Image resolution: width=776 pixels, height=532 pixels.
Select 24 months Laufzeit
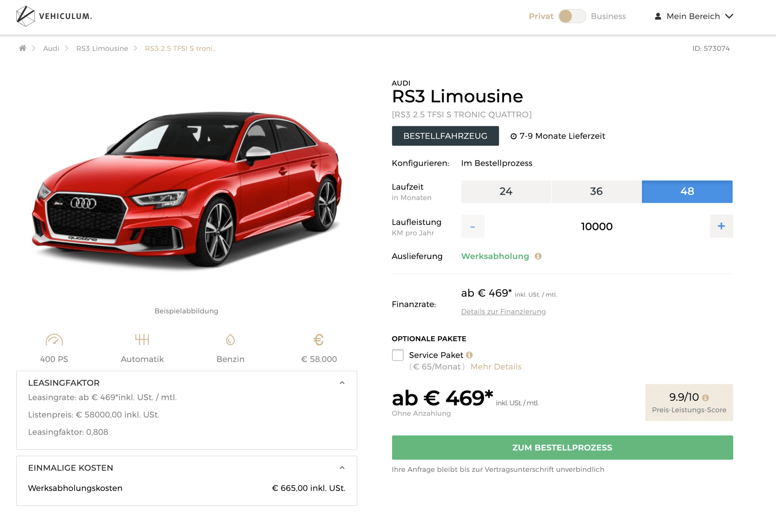(506, 191)
